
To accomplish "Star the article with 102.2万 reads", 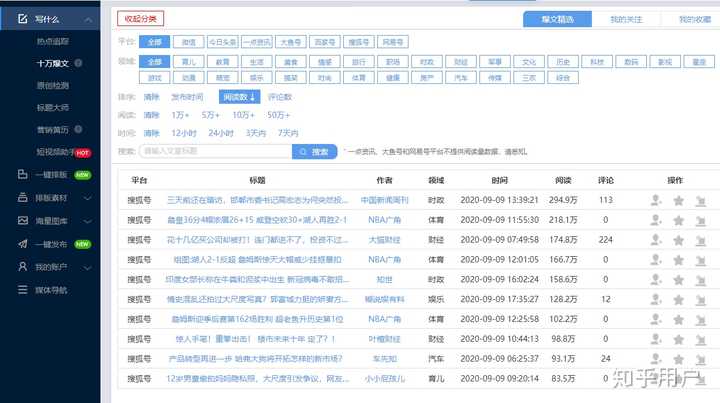I will pyautogui.click(x=678, y=319).
